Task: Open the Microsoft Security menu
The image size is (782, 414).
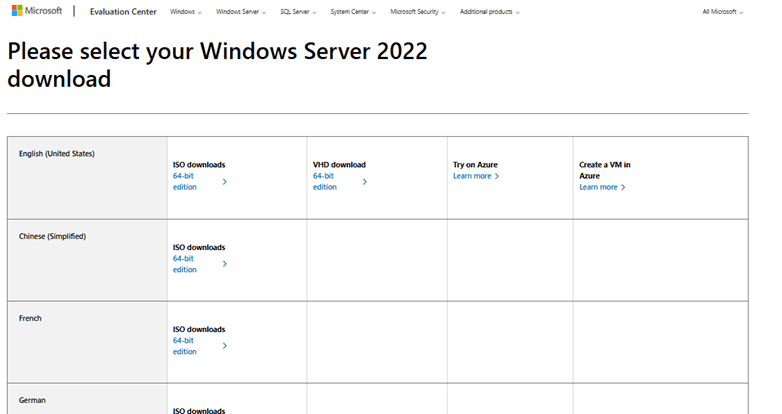Action: (x=417, y=12)
